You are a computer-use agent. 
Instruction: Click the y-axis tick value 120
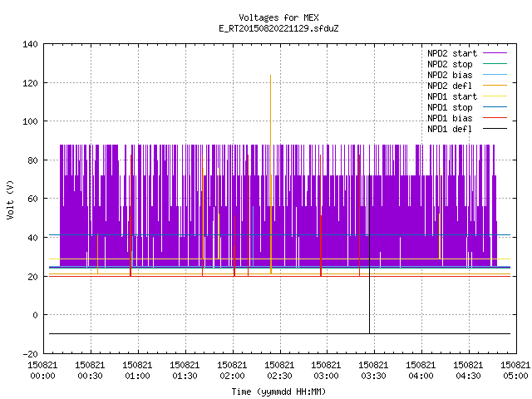click(30, 83)
